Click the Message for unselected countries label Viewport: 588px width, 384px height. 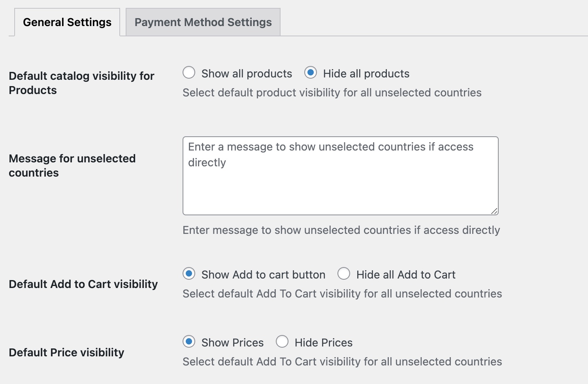point(72,166)
